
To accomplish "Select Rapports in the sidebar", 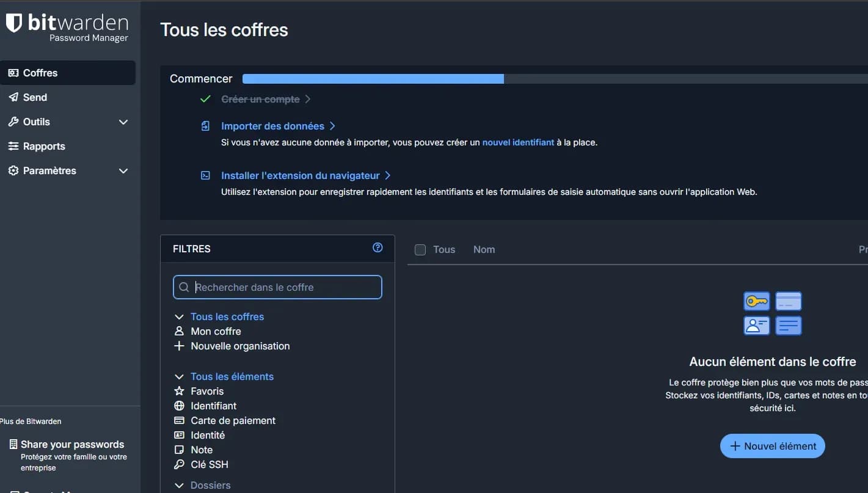I will pyautogui.click(x=43, y=146).
